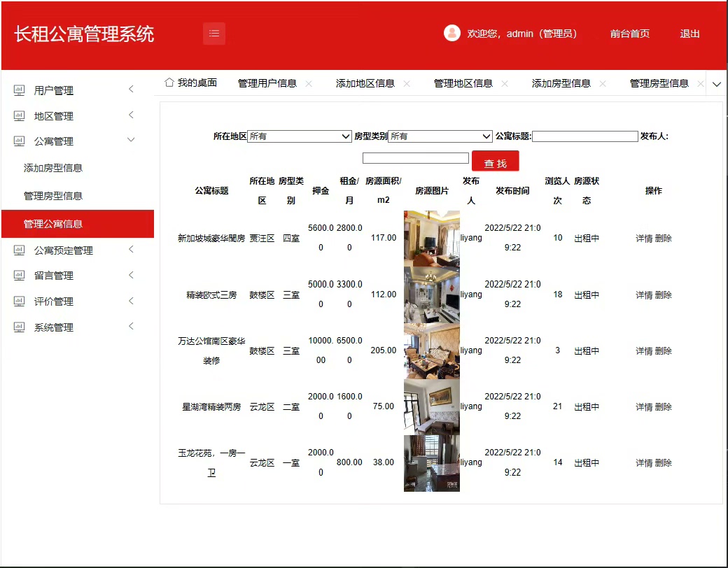Click 详情 for 万达公馆南区豪华装修
Screen dimensions: 728x568
[644, 351]
